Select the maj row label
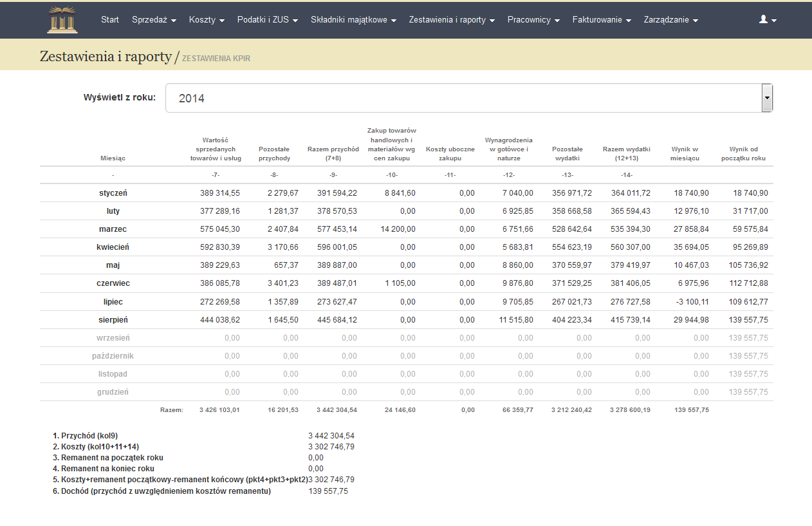 coord(113,265)
